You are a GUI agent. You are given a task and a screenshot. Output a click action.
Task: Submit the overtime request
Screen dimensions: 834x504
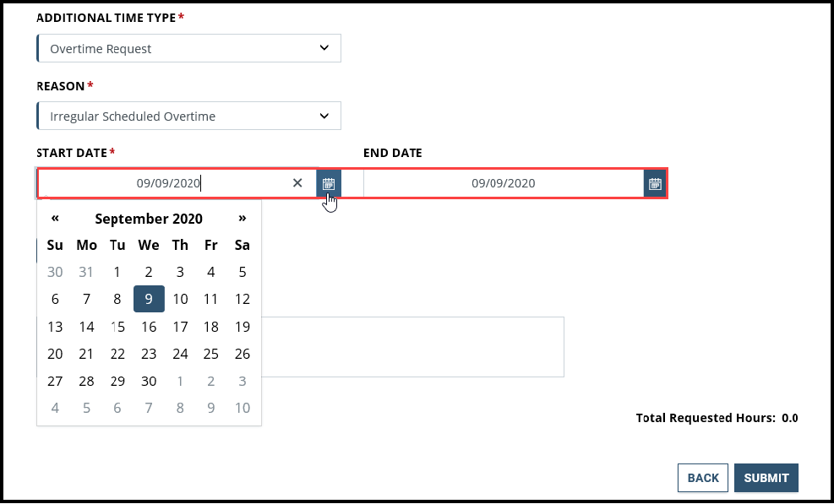pyautogui.click(x=766, y=477)
